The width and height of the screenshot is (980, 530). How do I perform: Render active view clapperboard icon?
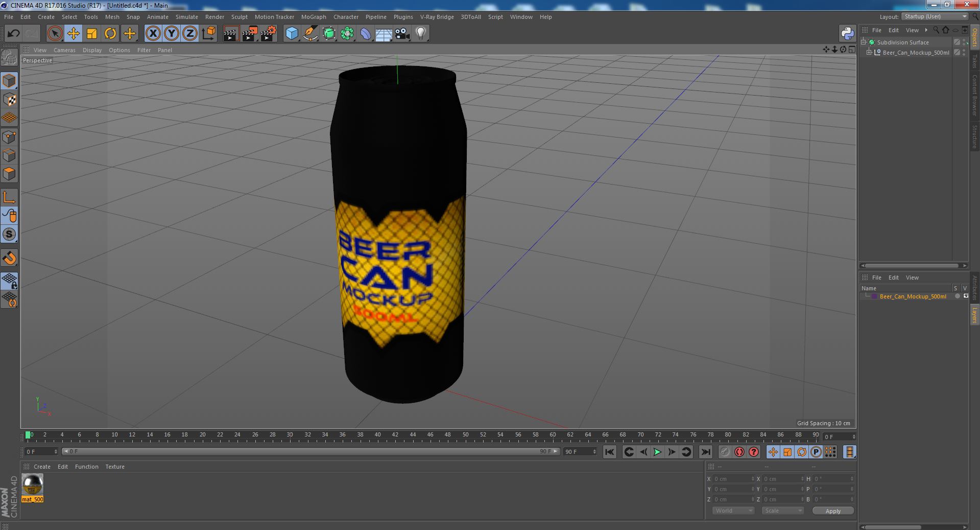coord(231,34)
